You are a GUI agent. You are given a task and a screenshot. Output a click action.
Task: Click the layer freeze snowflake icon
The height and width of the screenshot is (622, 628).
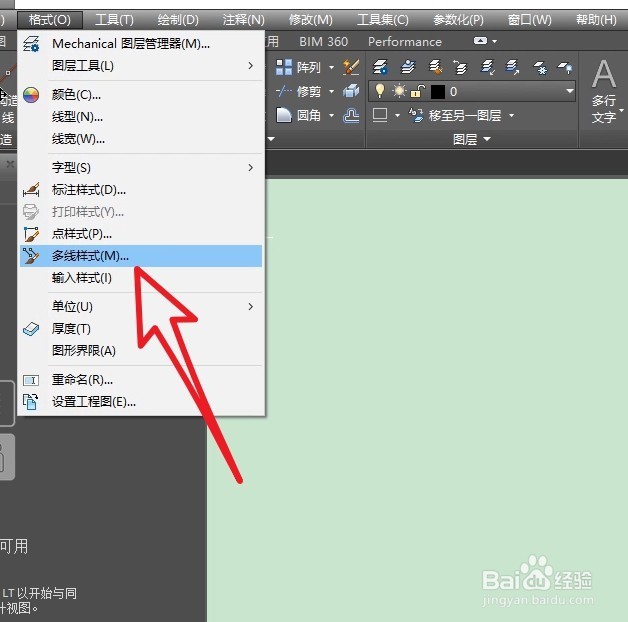(x=540, y=68)
